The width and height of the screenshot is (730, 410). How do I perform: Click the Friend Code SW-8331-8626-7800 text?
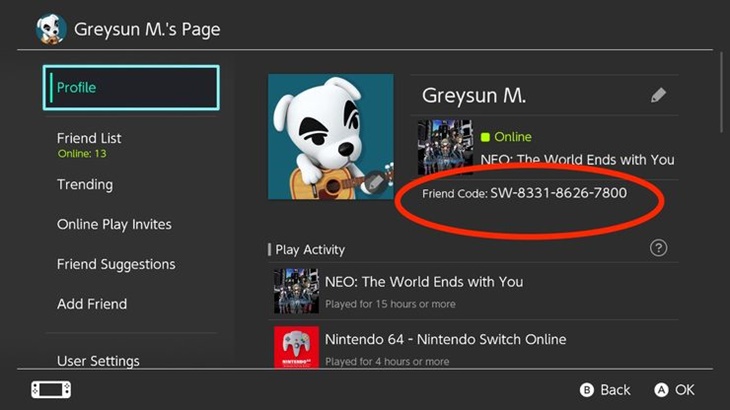(524, 193)
